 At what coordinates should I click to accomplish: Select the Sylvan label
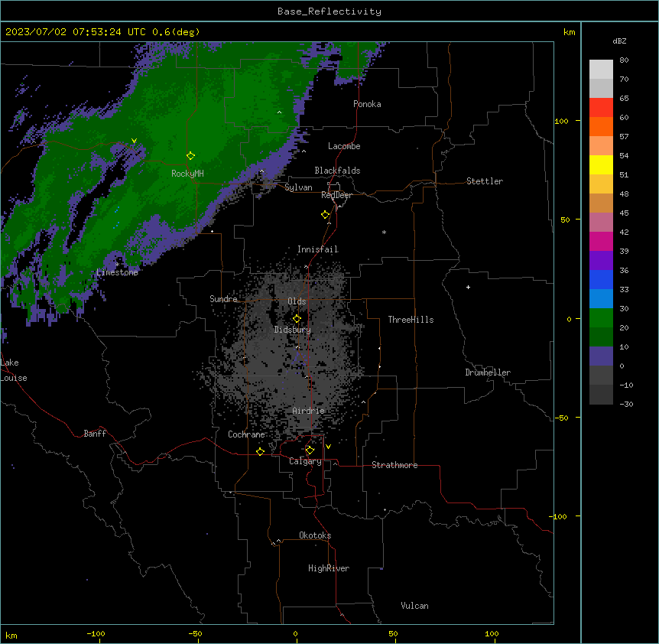298,187
